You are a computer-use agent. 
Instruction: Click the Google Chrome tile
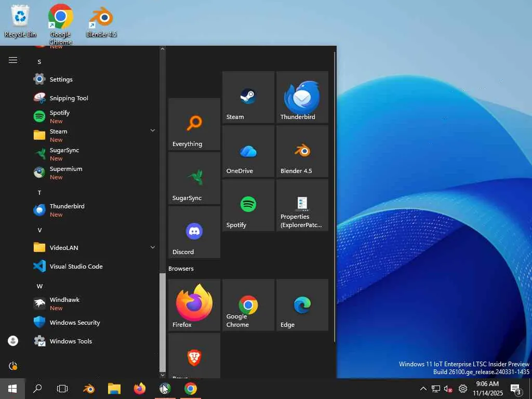(x=248, y=304)
